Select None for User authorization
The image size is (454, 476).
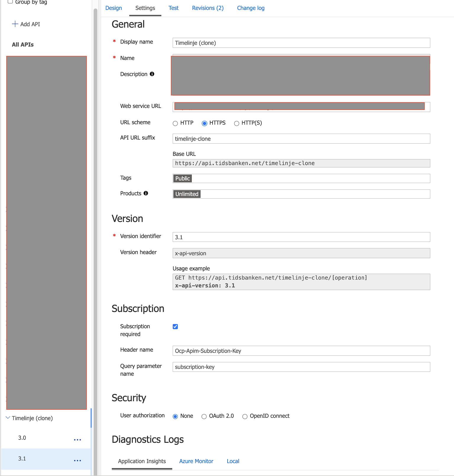point(175,416)
